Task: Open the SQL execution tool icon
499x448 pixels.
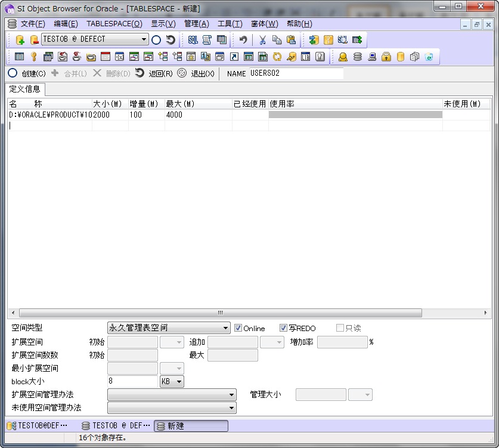Action: click(193, 40)
